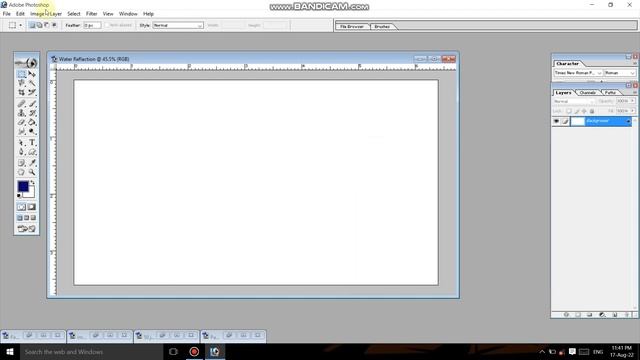Image resolution: width=640 pixels, height=360 pixels.
Task: Select the Eyedropper tool
Action: click(32, 163)
